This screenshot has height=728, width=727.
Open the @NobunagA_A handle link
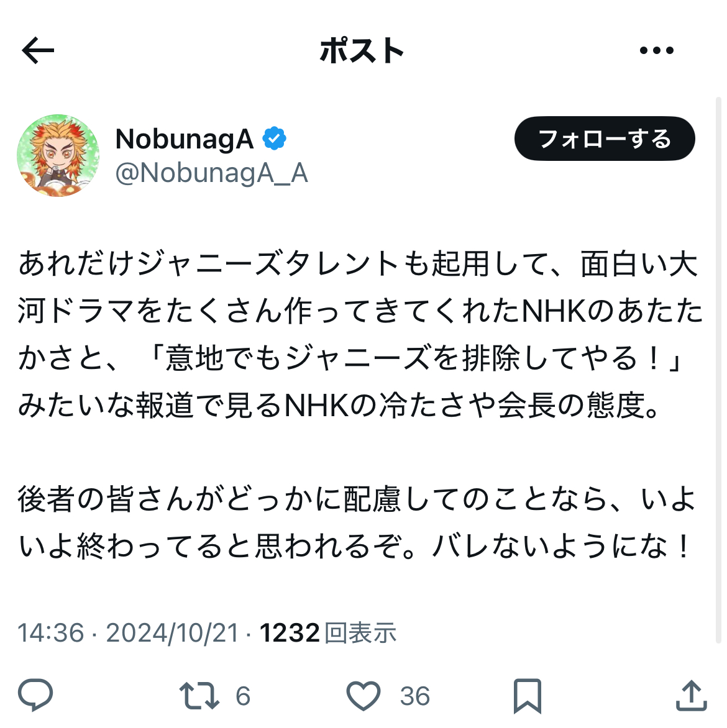[x=211, y=173]
